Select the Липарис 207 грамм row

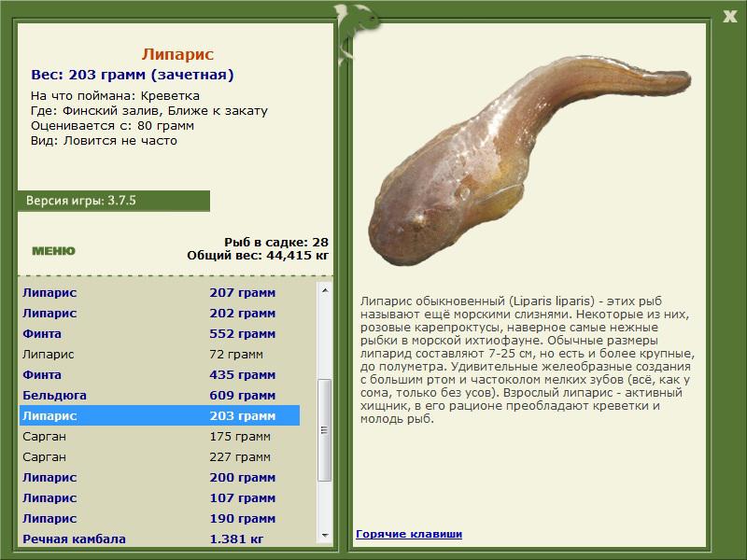click(x=160, y=292)
